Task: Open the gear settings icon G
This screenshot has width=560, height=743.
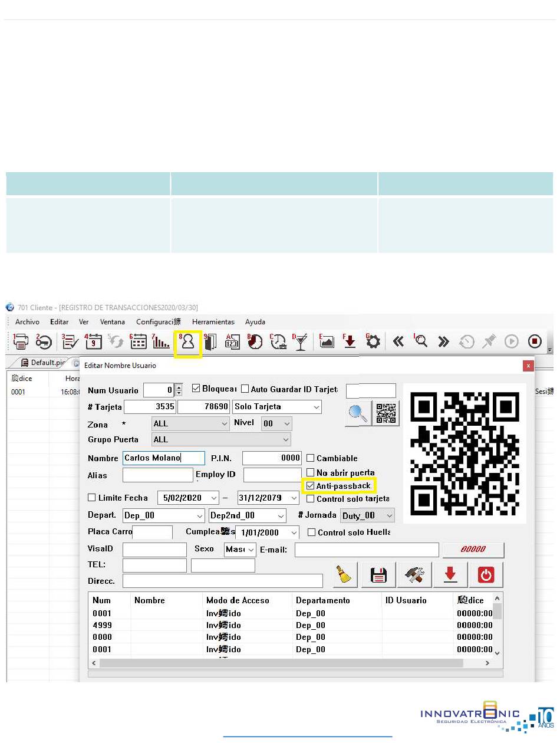Action: tap(374, 342)
